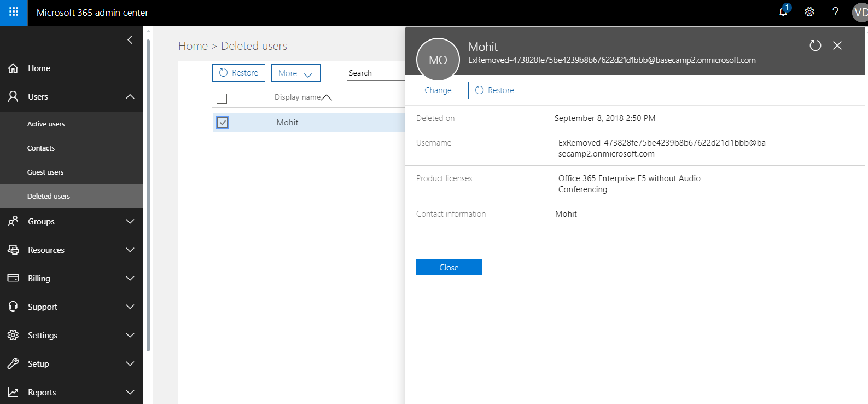Click the MO profile photo circle
Image resolution: width=868 pixels, height=404 pixels.
[x=438, y=60]
